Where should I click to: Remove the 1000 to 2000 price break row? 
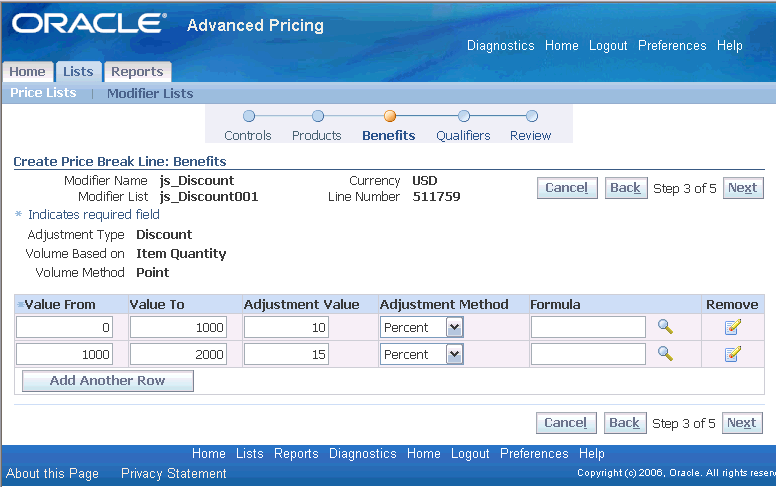pyautogui.click(x=732, y=354)
